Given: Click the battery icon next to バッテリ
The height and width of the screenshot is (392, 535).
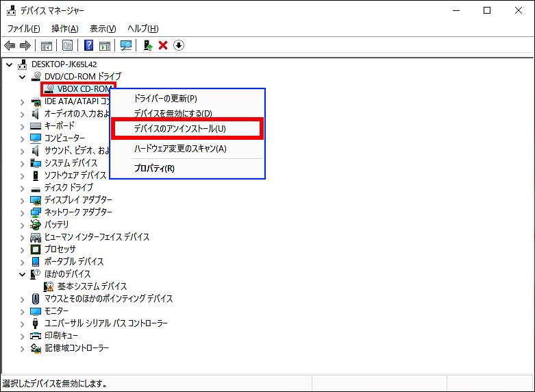Looking at the screenshot, I should coord(36,225).
